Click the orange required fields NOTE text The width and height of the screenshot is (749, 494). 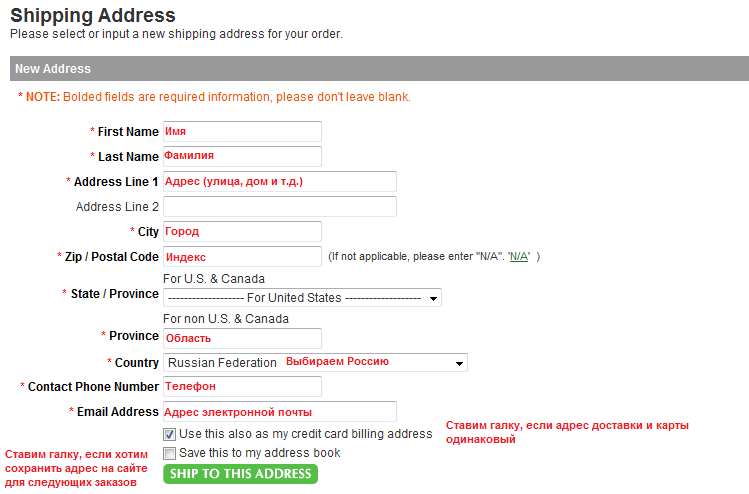coord(214,97)
